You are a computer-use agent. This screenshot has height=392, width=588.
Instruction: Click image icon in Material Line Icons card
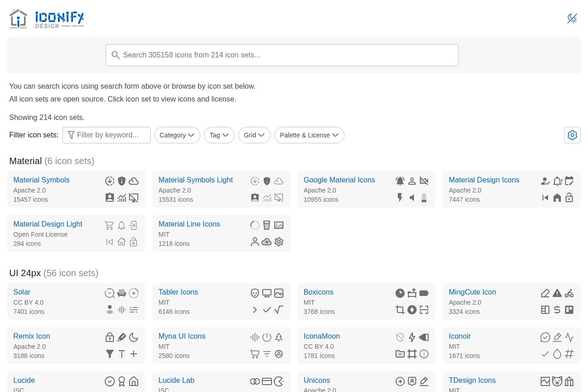[279, 225]
